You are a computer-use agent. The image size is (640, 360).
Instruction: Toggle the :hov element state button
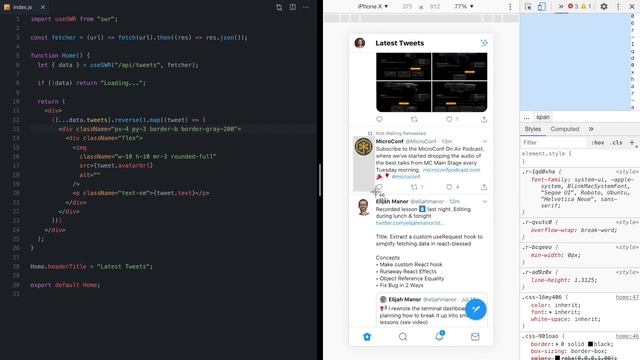pyautogui.click(x=598, y=142)
